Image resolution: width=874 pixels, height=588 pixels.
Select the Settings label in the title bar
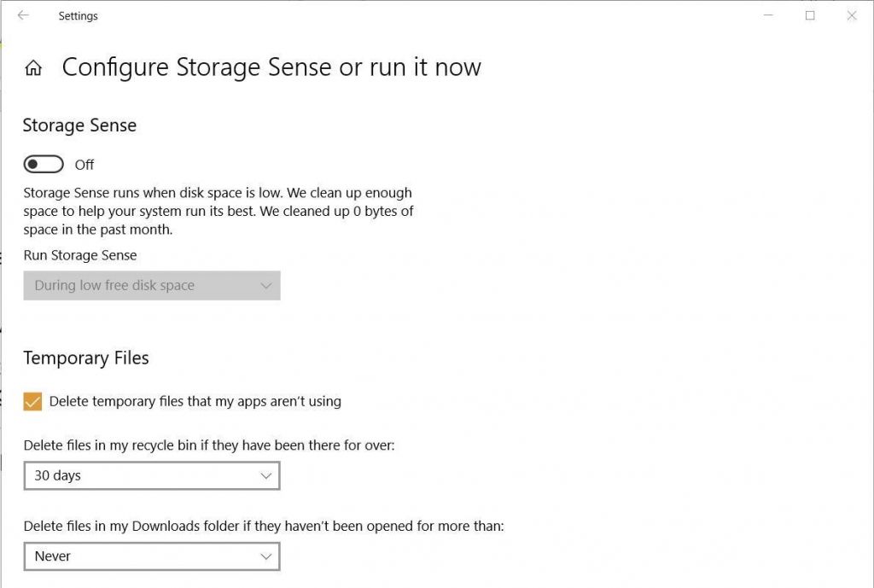[79, 15]
